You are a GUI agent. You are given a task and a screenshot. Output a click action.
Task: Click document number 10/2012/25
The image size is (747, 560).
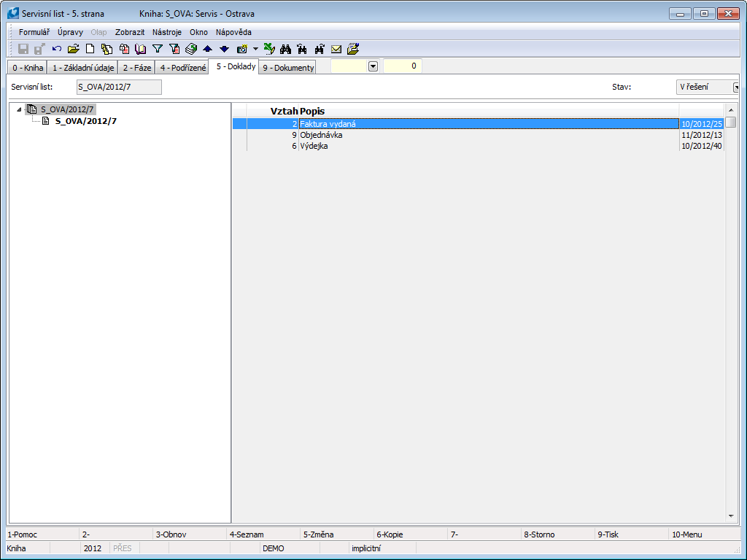coord(701,124)
